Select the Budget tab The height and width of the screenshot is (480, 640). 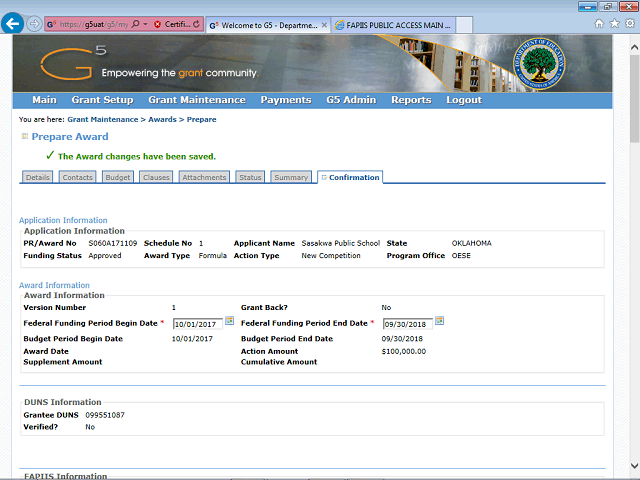click(x=118, y=177)
